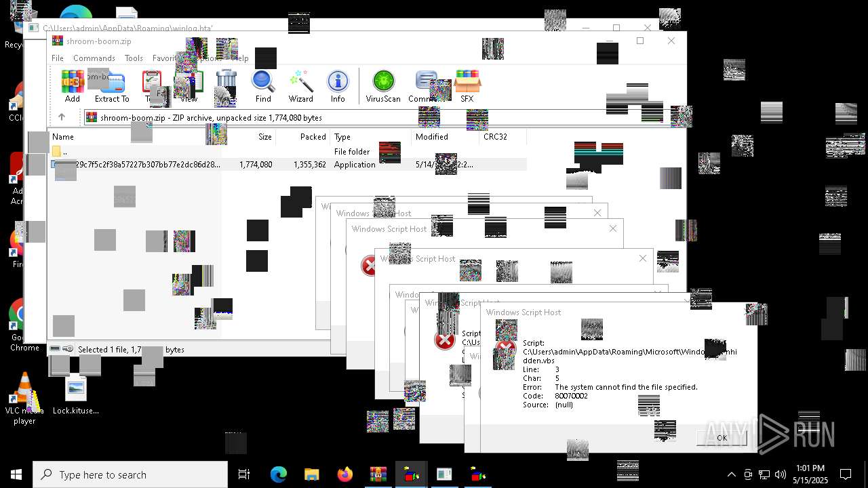Sort by Size column header

[x=265, y=137]
